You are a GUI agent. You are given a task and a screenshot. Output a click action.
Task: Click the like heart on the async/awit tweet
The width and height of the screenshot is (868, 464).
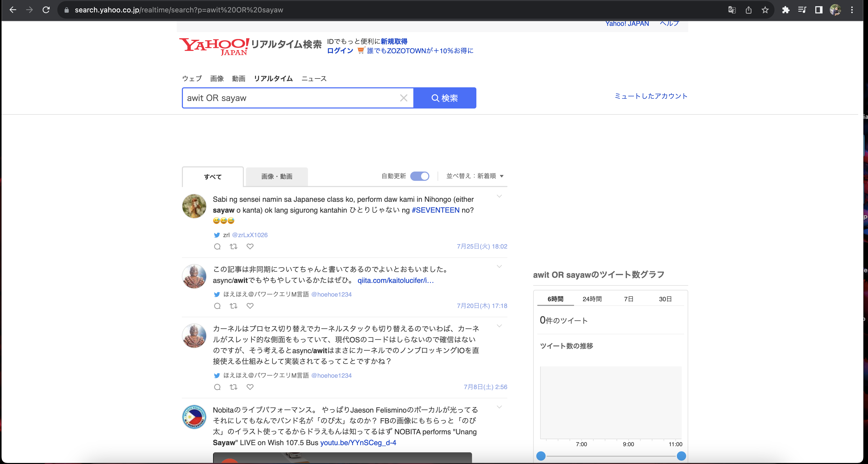250,306
